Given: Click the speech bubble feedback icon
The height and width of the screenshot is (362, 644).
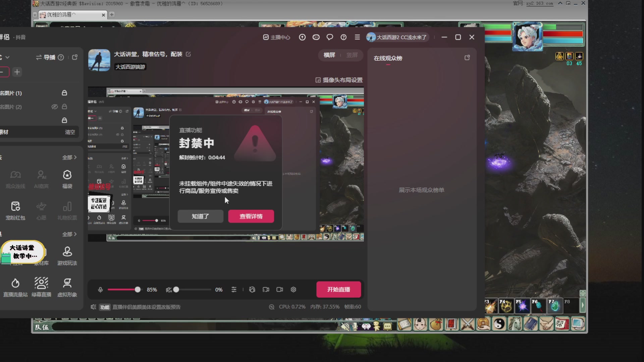Looking at the screenshot, I should (x=330, y=37).
